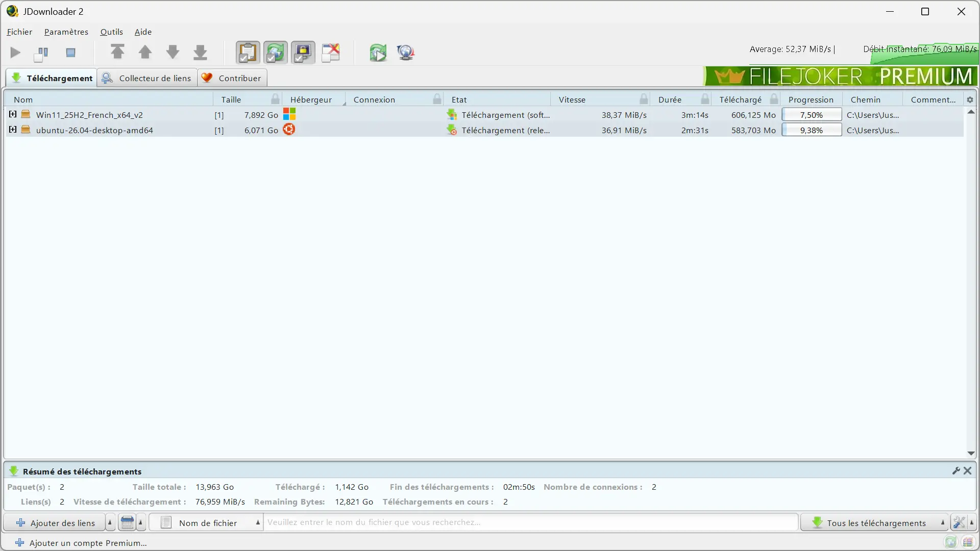
Task: Move selected download down one position
Action: pos(173,52)
